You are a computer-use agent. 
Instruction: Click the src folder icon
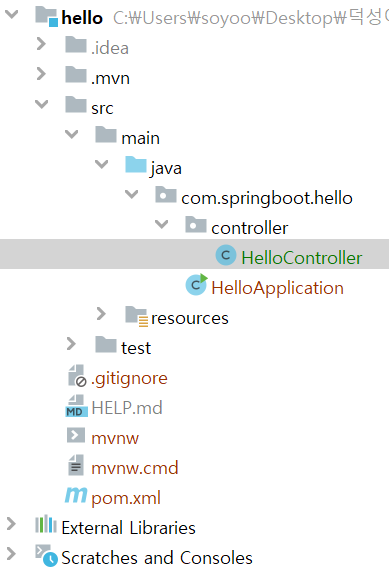pos(76,105)
